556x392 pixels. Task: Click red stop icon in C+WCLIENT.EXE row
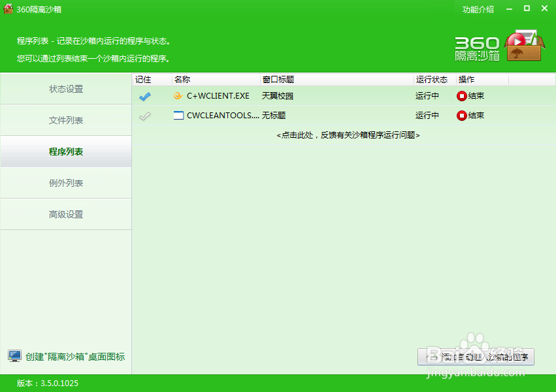(x=461, y=96)
